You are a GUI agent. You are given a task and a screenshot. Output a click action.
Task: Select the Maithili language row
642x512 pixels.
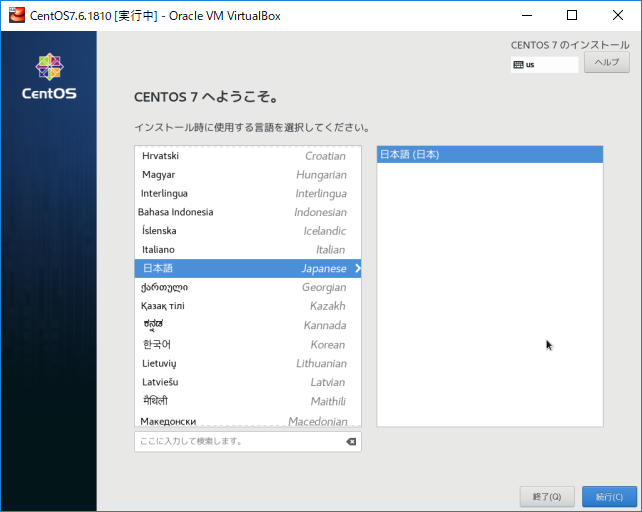pyautogui.click(x=248, y=401)
